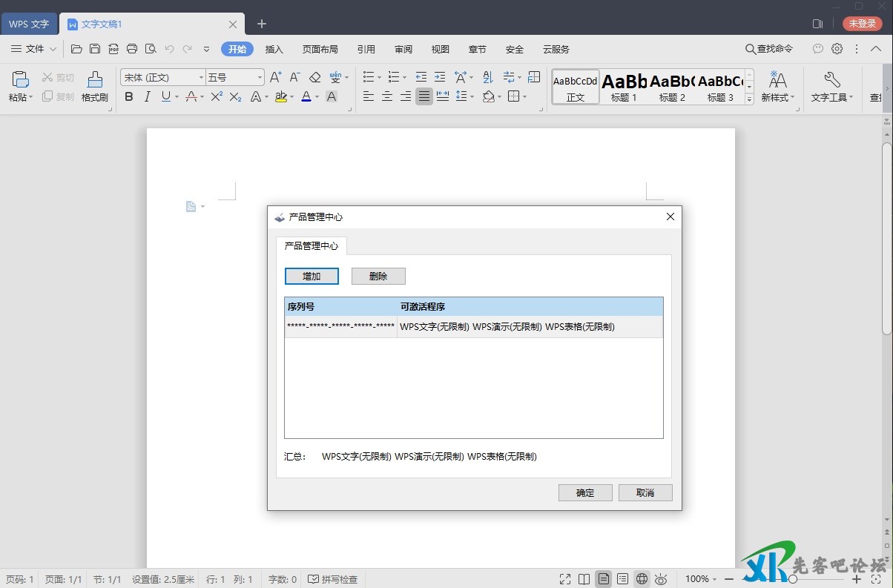
Task: Open the 页面布局 ribbon tab
Action: 320,49
